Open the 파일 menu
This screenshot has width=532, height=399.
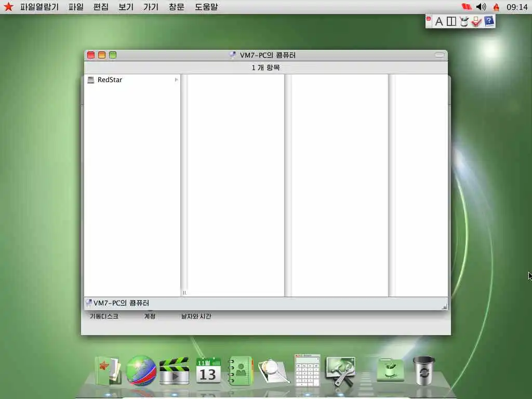(76, 7)
